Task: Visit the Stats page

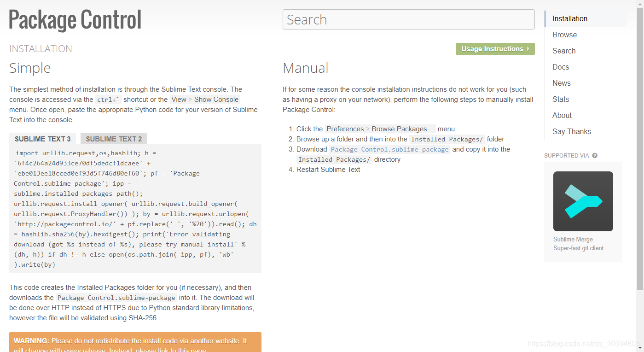Action: click(x=561, y=99)
